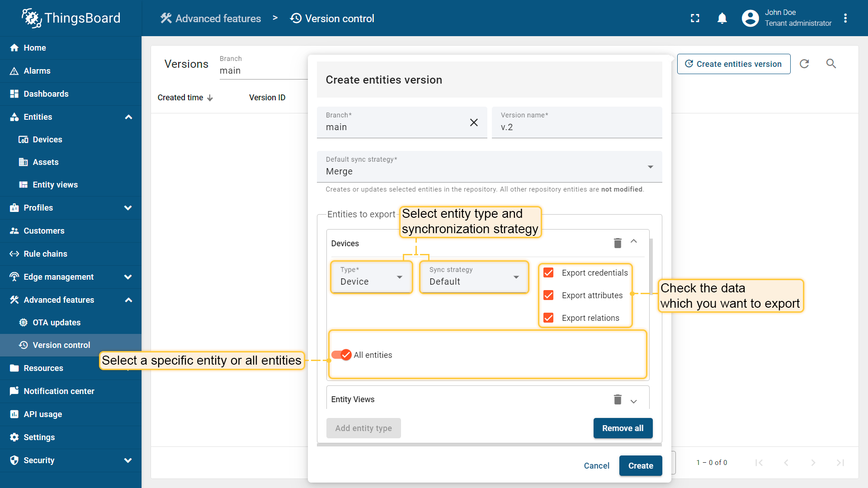Screen dimensions: 868x488
Task: Click the entities list scrollbar
Action: pyautogui.click(x=651, y=267)
